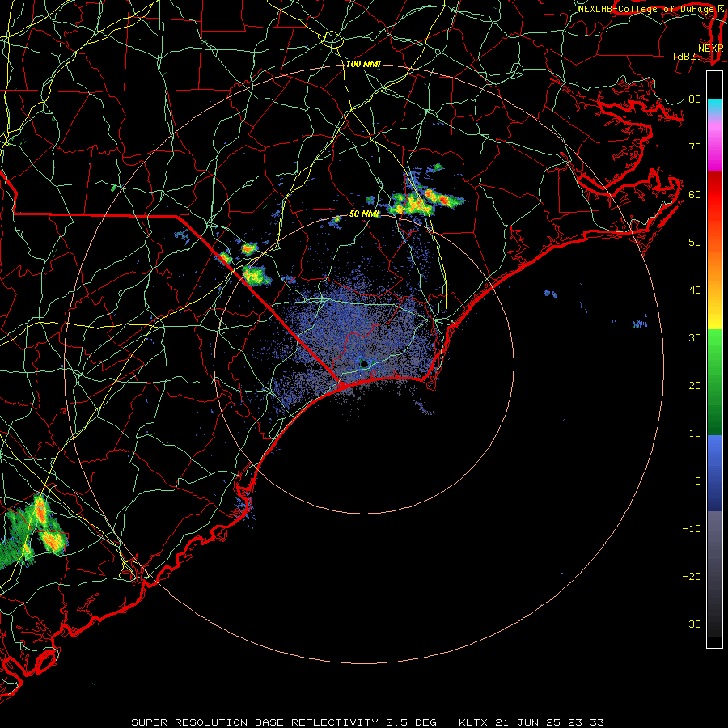The image size is (728, 728).
Task: Click the 50 value on dBZ scale
Action: [695, 243]
